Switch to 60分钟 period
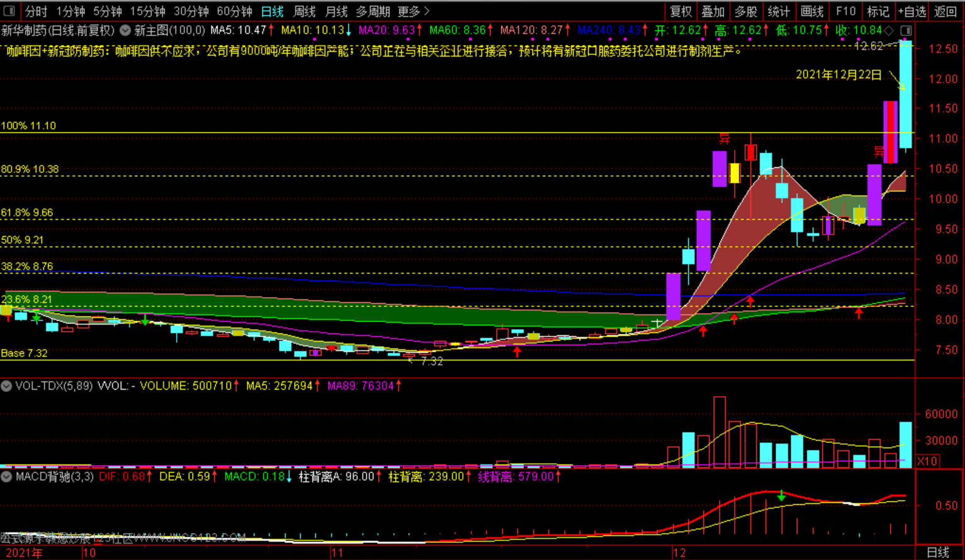The image size is (965, 560). [234, 11]
